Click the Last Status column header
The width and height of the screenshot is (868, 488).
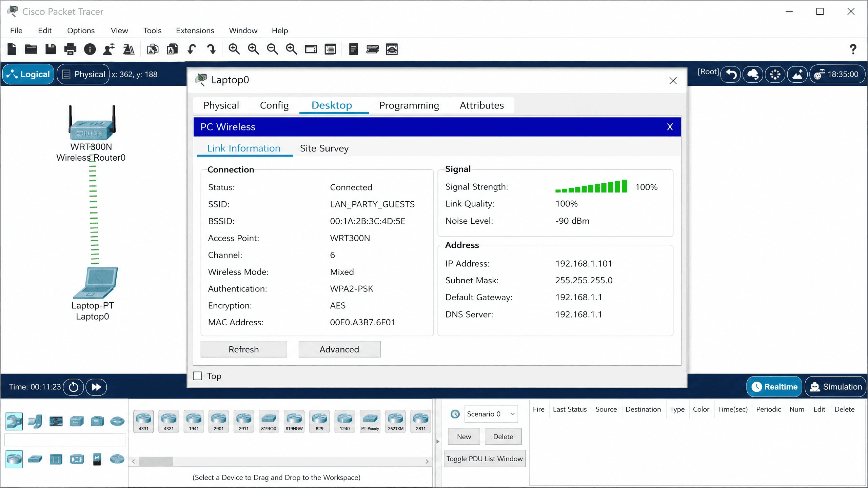(570, 409)
